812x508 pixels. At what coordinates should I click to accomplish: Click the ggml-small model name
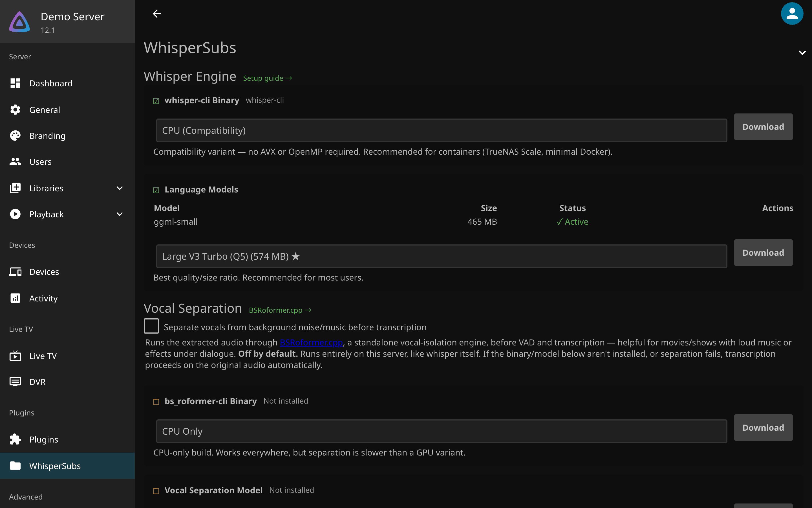pos(175,222)
